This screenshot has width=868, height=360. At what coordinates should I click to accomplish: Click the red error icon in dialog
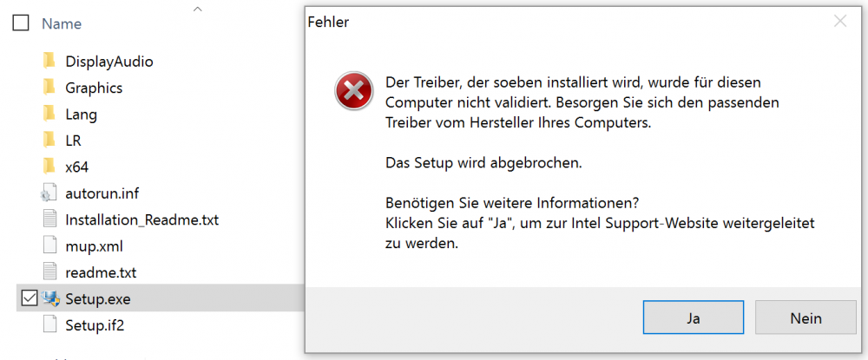click(x=353, y=91)
